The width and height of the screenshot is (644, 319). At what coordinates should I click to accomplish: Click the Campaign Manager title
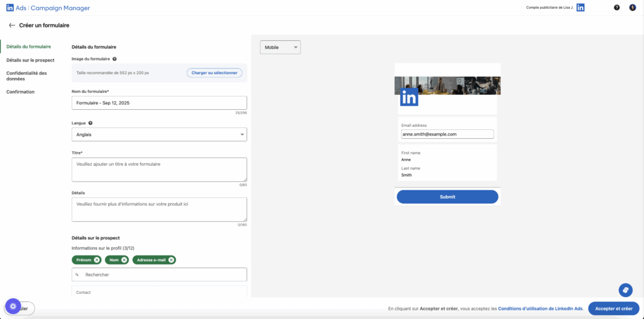click(x=60, y=8)
